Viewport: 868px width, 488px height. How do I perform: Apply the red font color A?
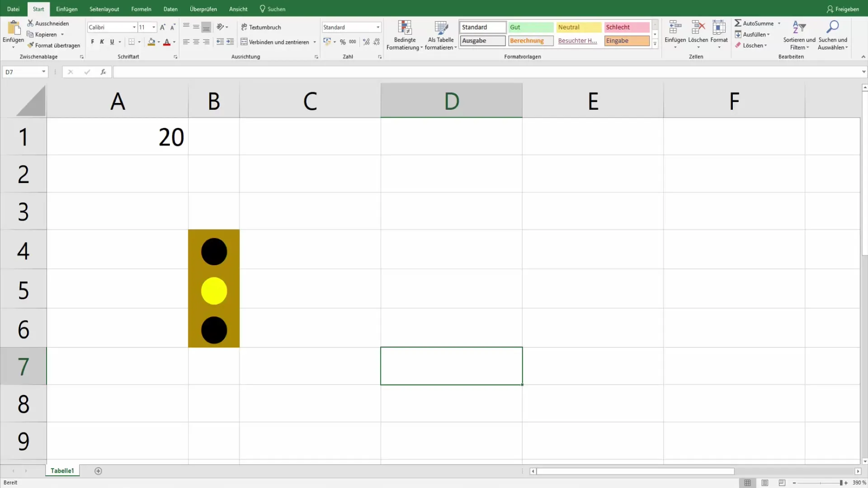point(167,42)
